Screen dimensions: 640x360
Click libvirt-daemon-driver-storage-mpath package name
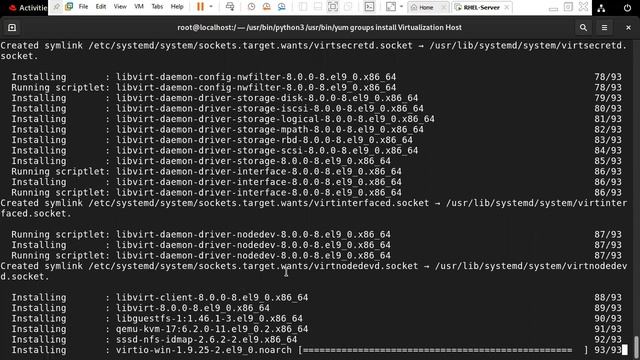[x=270, y=129]
